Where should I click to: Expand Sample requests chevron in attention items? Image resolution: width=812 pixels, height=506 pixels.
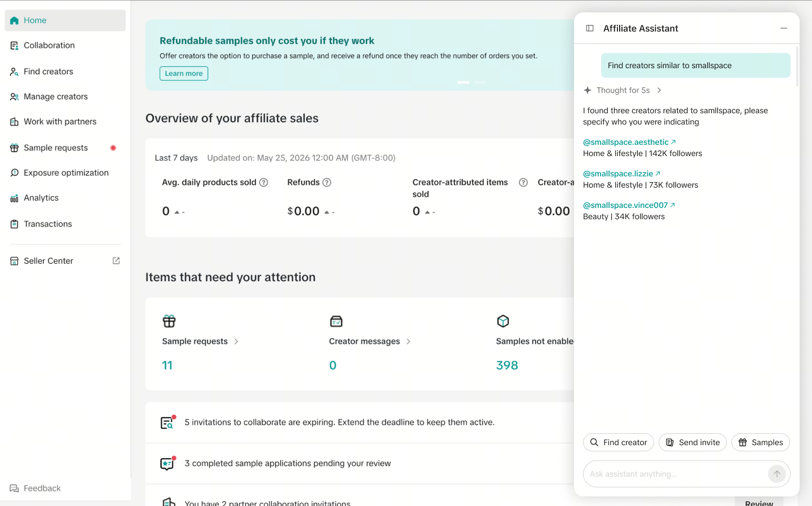(236, 341)
